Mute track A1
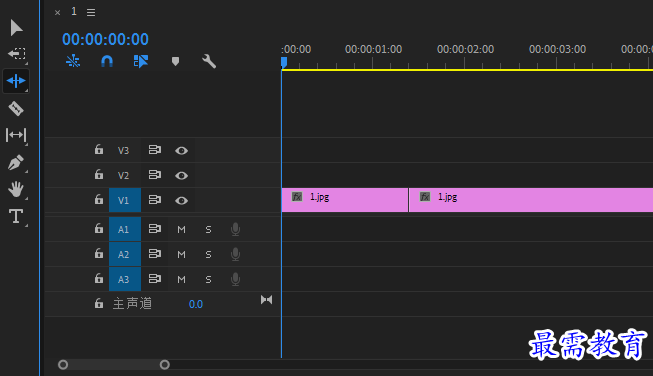653x376 pixels. click(181, 229)
